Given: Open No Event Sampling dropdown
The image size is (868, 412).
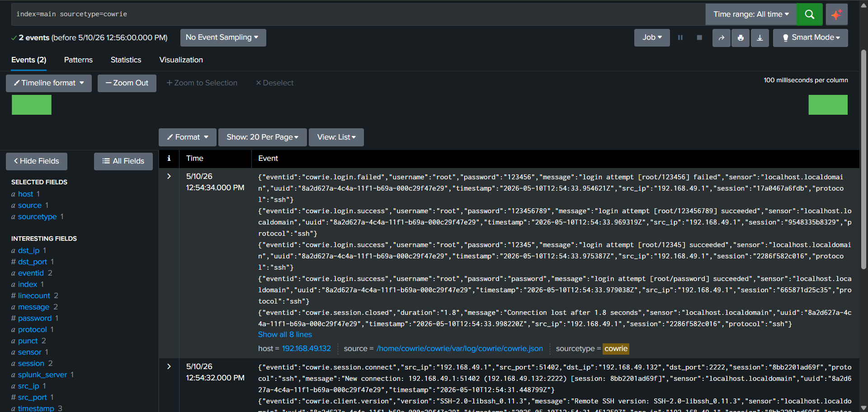Looking at the screenshot, I should 223,38.
